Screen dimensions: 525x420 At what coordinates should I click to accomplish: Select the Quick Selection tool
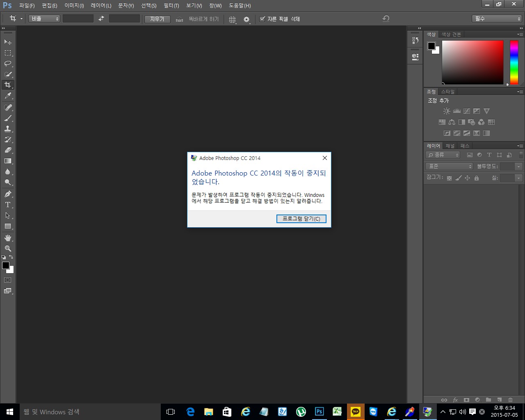pos(8,74)
